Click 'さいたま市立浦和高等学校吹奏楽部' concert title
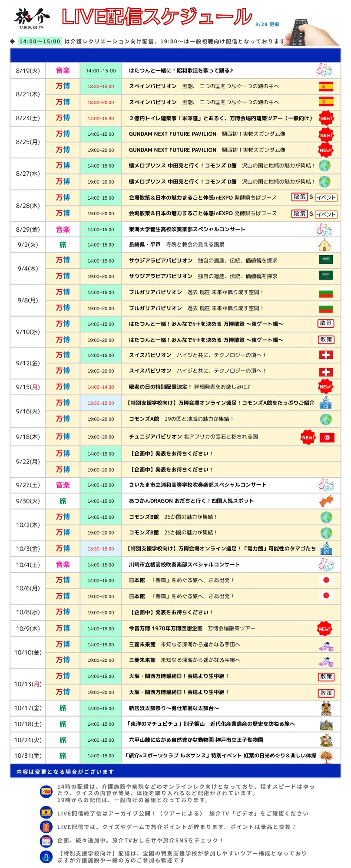Viewport: 351px width, 868px height. coord(198,485)
